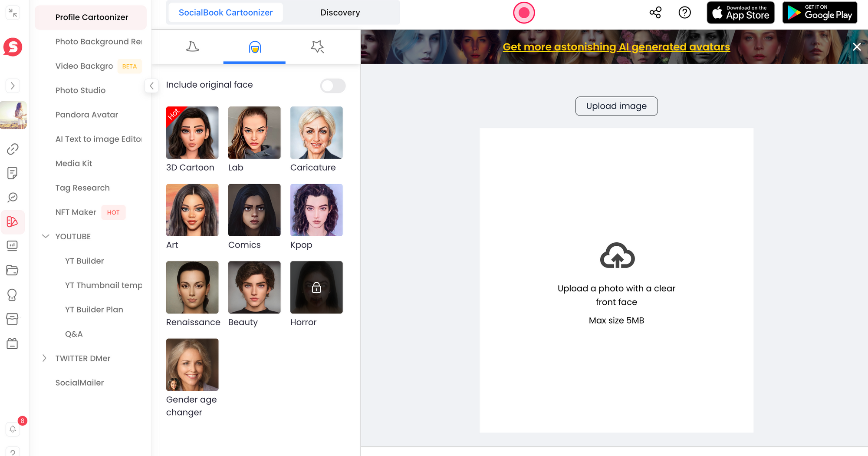Download from the App Store badge

(x=741, y=13)
